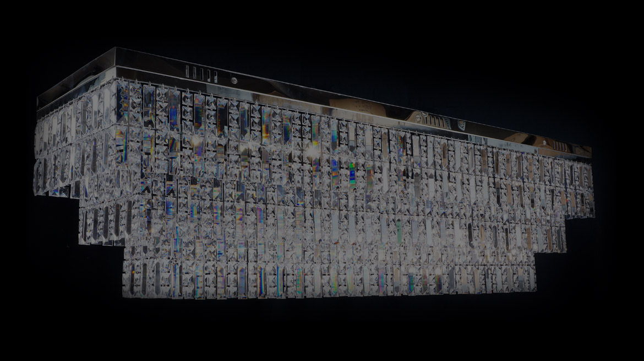This screenshot has height=361, width=644.
Task: Click the black background below the chandelier
Action: 330,331
